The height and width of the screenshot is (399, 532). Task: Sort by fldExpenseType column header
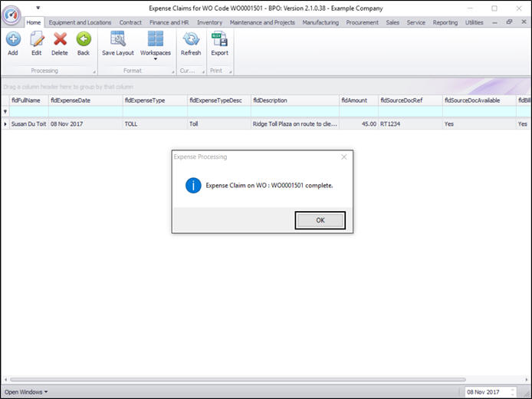click(155, 101)
